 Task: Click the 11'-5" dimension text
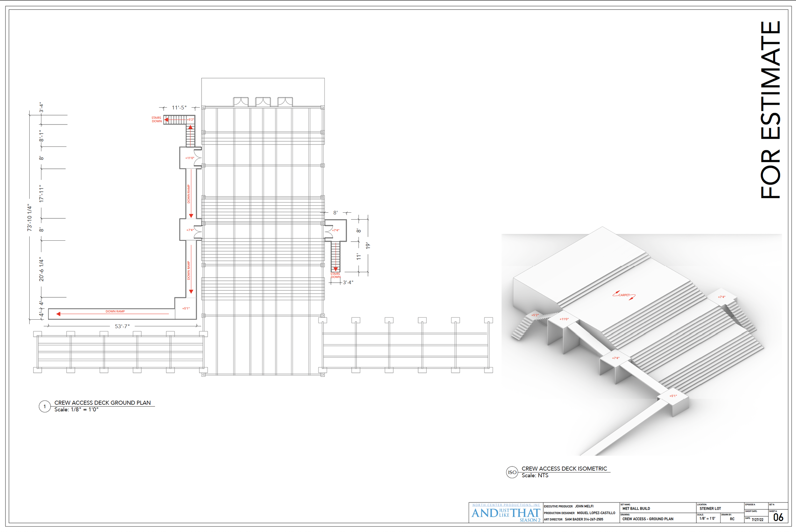pos(179,108)
